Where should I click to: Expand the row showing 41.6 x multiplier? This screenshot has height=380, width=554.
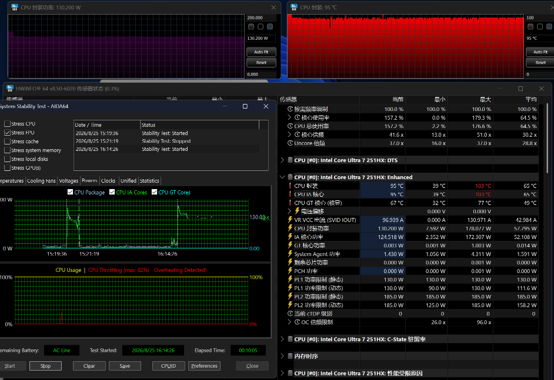click(x=290, y=135)
